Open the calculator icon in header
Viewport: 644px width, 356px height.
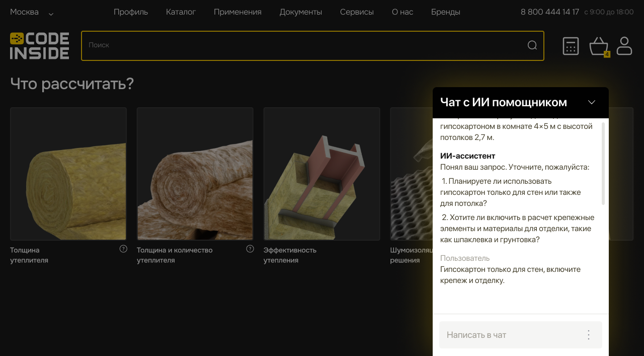point(571,46)
